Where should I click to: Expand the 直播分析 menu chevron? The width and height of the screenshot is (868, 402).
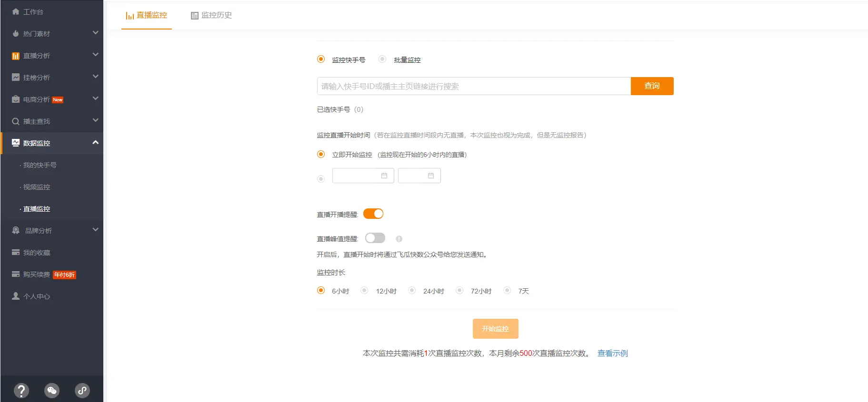tap(95, 55)
